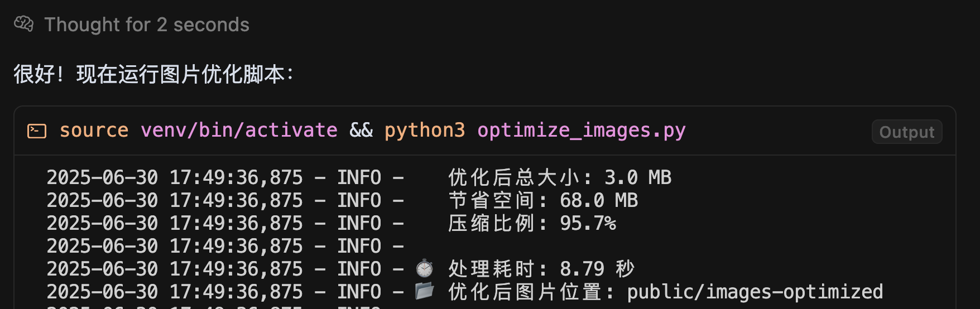Viewport: 980px width, 309px height.
Task: Click the && operator in the command
Action: (361, 131)
